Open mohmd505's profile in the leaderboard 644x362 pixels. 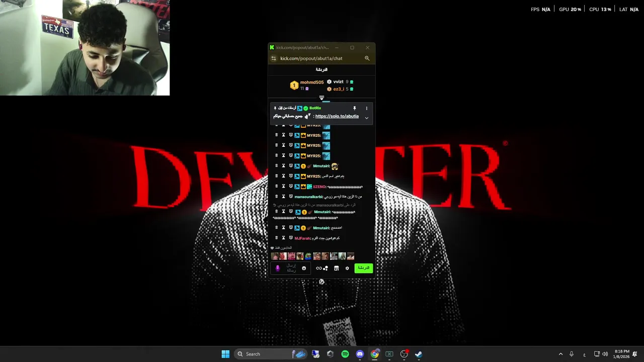pos(312,82)
